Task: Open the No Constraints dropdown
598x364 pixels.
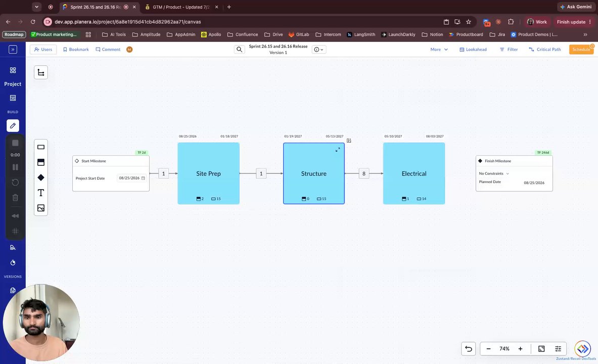Action: 494,173
